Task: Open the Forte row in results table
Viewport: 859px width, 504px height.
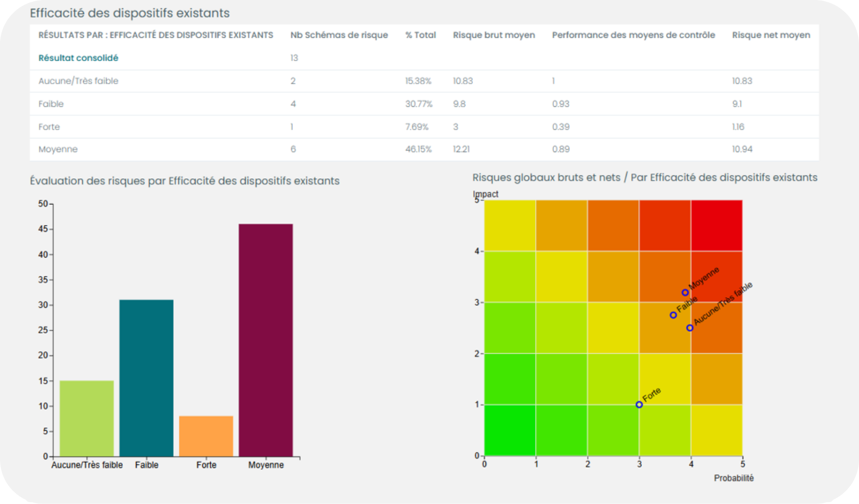Action: 49,126
